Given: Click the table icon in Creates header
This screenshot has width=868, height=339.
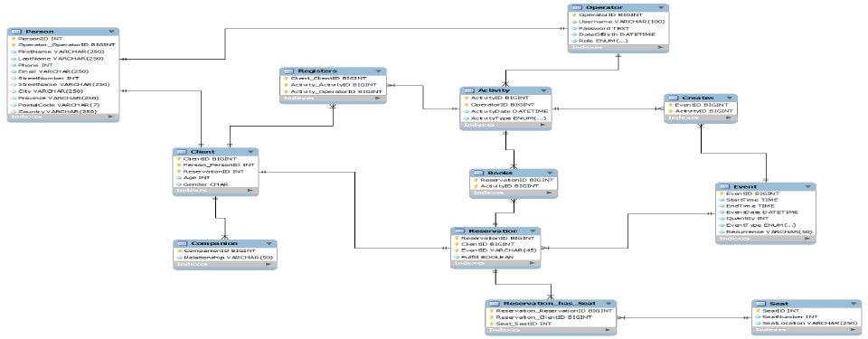Looking at the screenshot, I should click(673, 98).
